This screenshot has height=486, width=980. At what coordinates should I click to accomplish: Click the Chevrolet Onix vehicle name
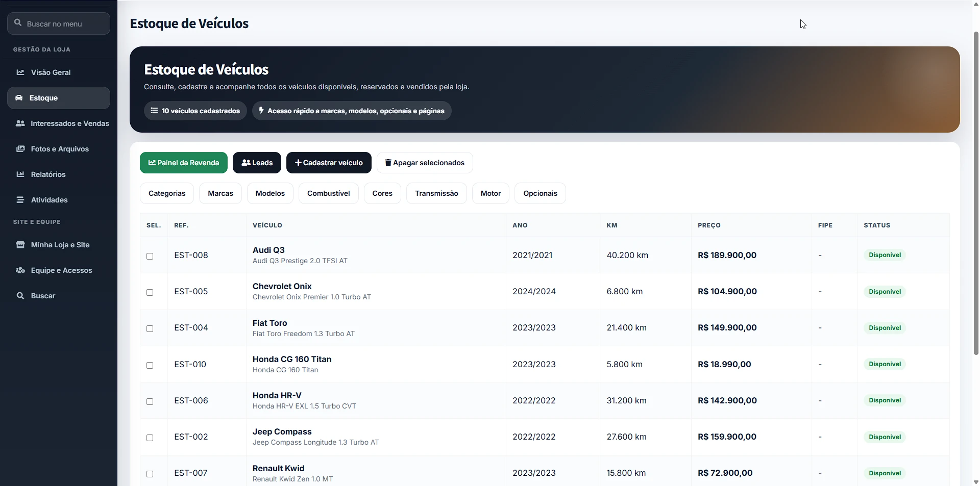(282, 286)
